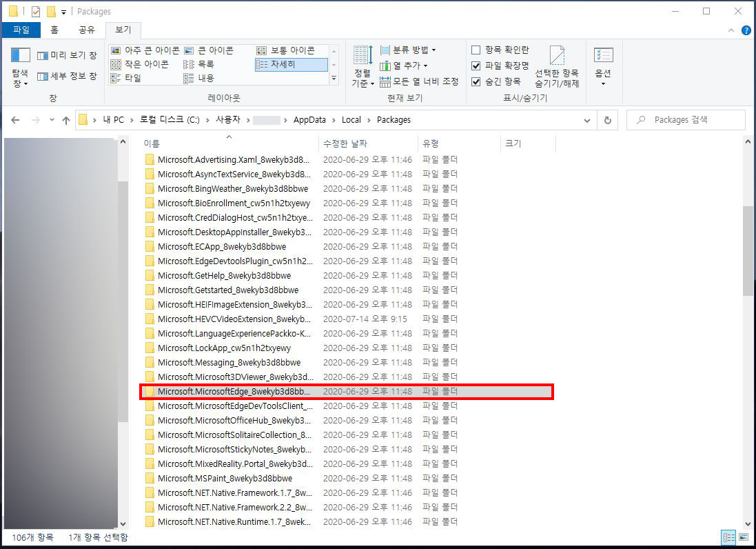
Task: Toggle hidden items (숨긴 항목) checkbox
Action: pyautogui.click(x=476, y=81)
